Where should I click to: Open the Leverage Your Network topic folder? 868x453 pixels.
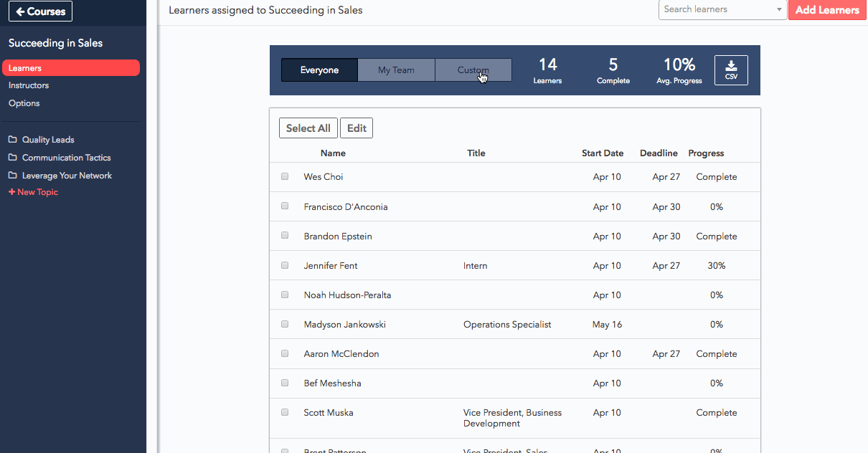click(66, 176)
